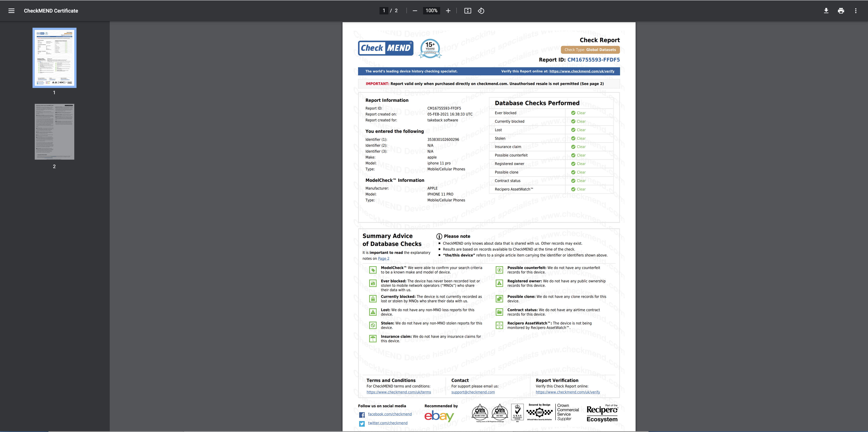Image resolution: width=868 pixels, height=432 pixels.
Task: Click the Possible counterfeit summary icon
Action: tap(499, 270)
